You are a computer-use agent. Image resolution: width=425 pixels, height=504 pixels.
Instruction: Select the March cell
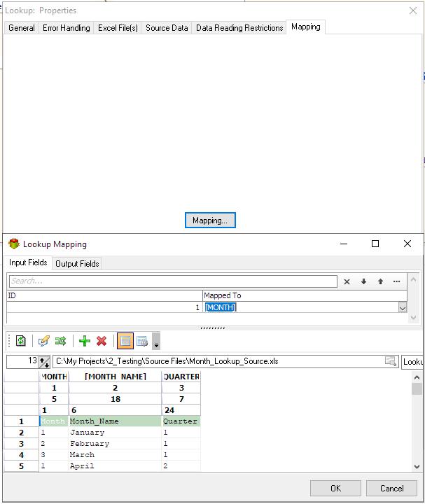pos(115,455)
